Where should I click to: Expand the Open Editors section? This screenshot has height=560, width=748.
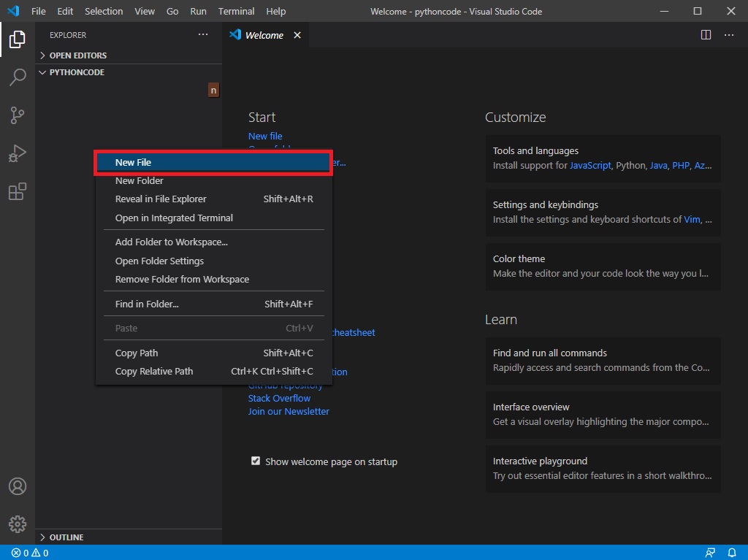[x=129, y=55]
